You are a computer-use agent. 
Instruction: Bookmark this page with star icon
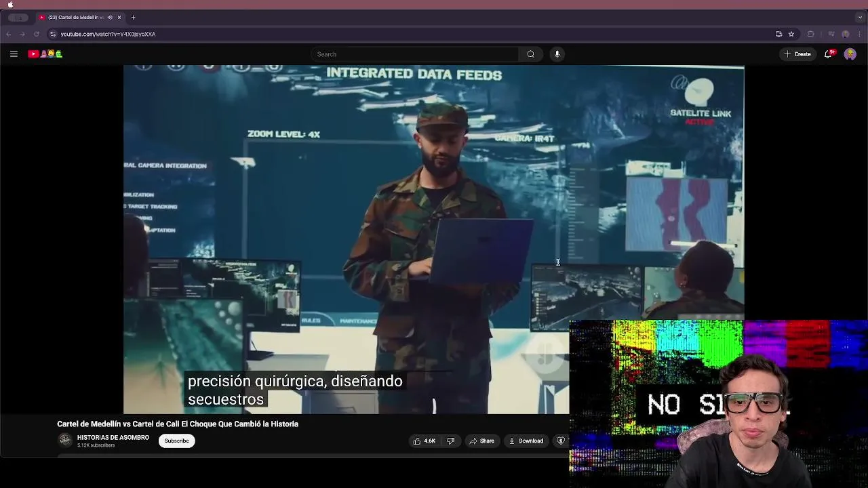point(791,34)
